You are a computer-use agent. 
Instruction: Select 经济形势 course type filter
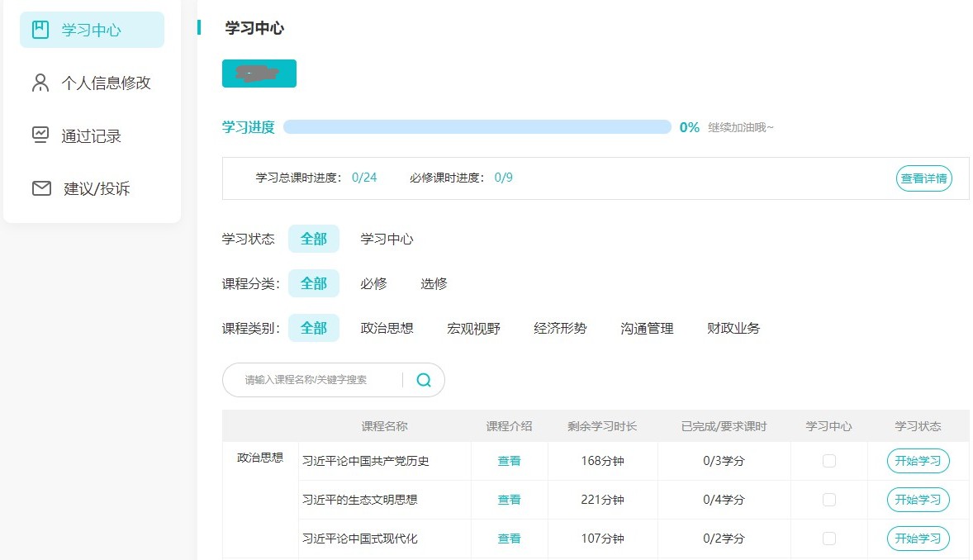coord(560,328)
